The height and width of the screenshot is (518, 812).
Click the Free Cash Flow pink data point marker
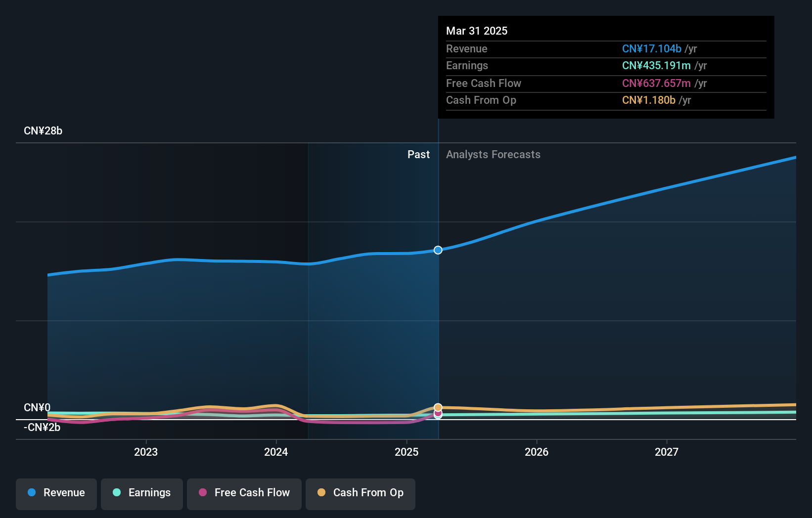pyautogui.click(x=438, y=413)
